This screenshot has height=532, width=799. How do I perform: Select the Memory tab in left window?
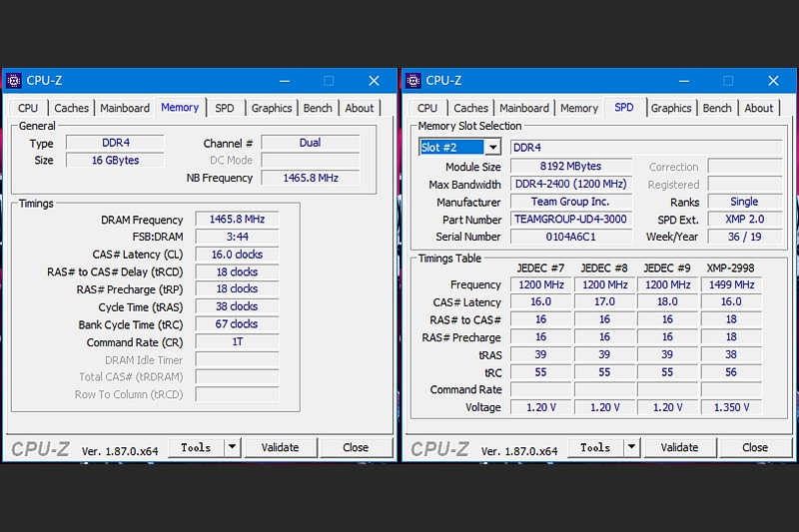[180, 108]
